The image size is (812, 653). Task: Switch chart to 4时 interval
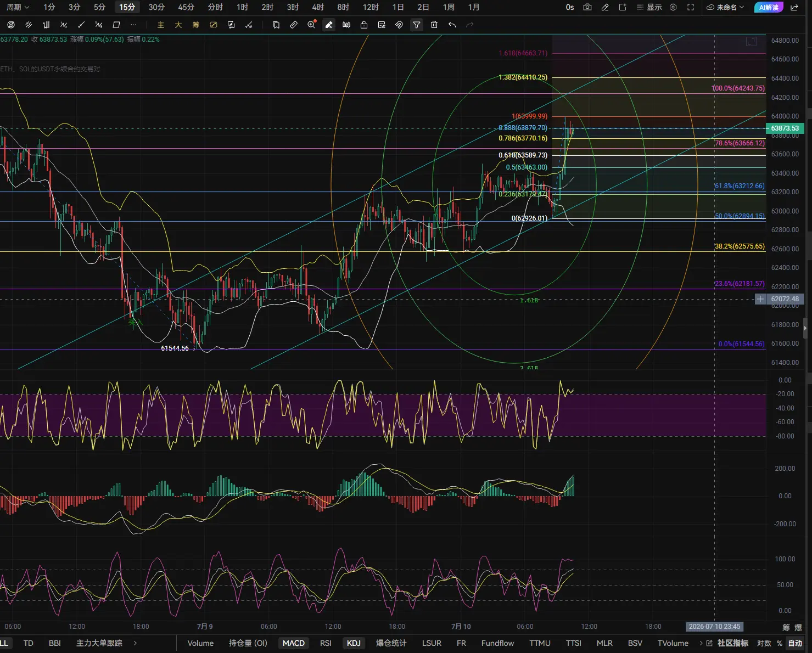(x=318, y=7)
